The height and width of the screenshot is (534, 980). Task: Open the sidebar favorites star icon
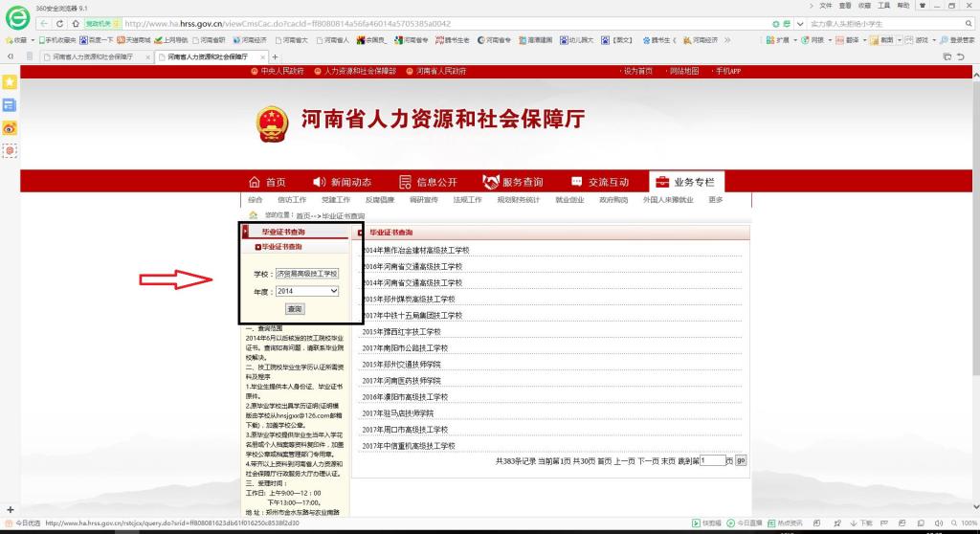click(10, 82)
